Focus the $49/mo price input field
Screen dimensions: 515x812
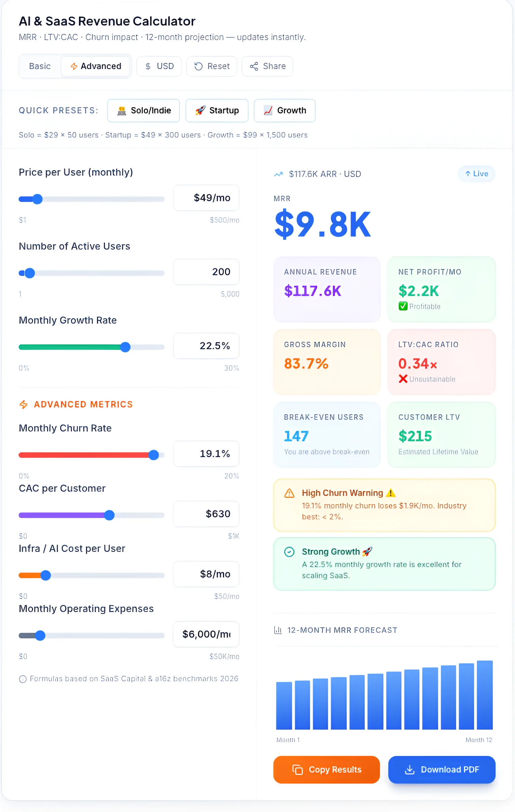206,198
